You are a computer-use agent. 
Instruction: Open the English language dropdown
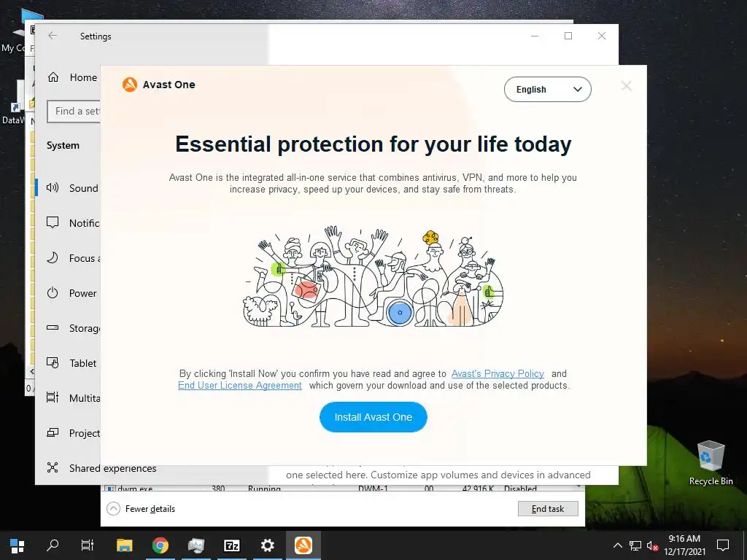click(x=547, y=89)
